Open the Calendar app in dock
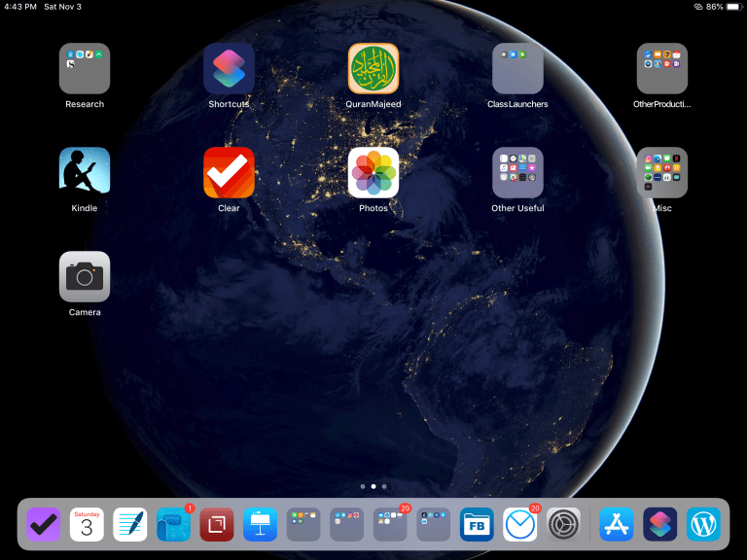The width and height of the screenshot is (747, 560). pyautogui.click(x=87, y=525)
